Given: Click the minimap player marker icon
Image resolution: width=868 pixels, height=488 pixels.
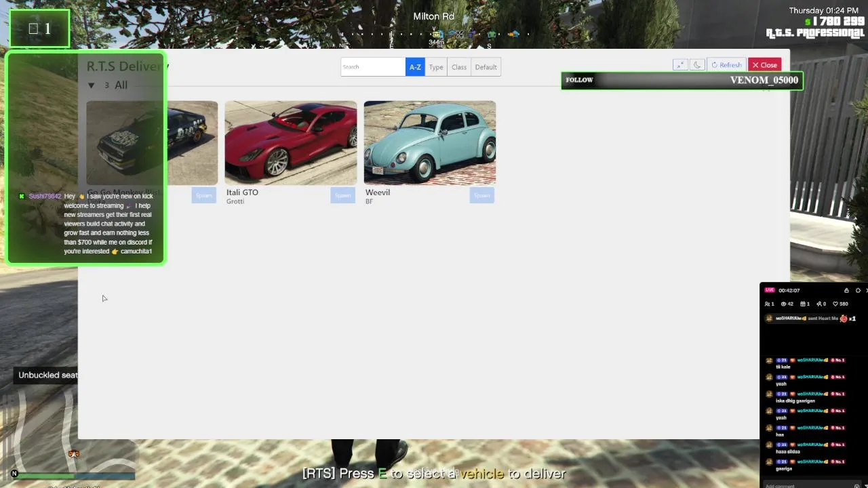Looking at the screenshot, I should (74, 453).
